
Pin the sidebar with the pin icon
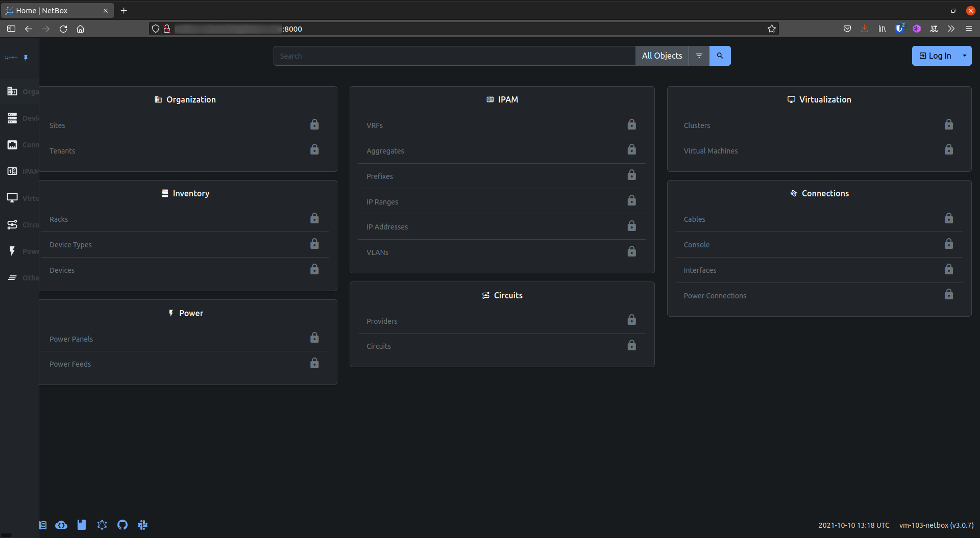[x=26, y=58]
